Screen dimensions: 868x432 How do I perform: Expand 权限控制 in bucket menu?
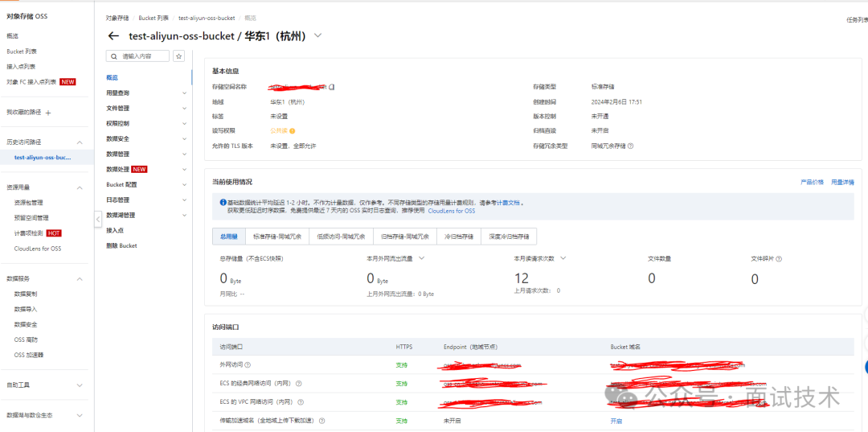(184, 124)
